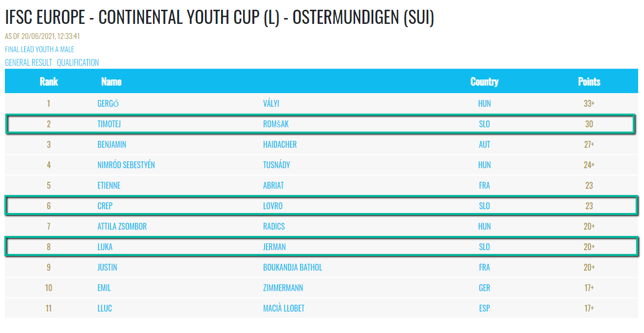Open the Boukandja Bathol surname link
This screenshot has width=644, height=333.
[292, 267]
